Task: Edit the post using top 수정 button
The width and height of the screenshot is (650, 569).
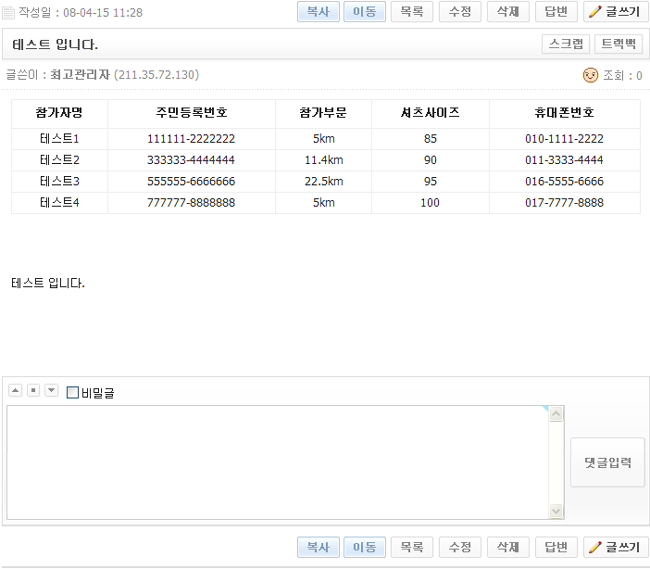Action: coord(460,12)
